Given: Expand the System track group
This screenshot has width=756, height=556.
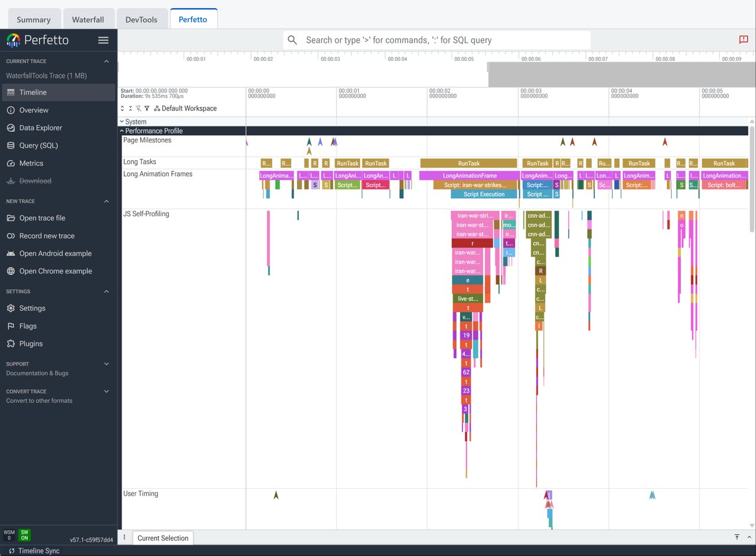Looking at the screenshot, I should click(x=133, y=122).
